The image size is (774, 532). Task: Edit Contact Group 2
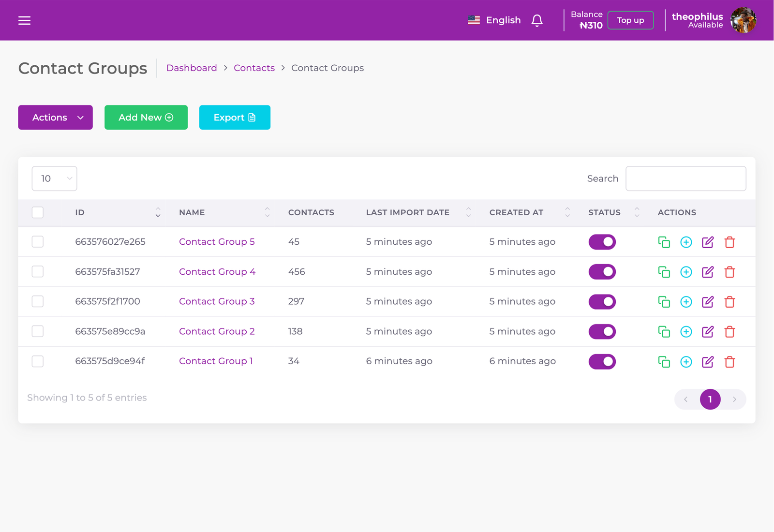[x=708, y=331]
